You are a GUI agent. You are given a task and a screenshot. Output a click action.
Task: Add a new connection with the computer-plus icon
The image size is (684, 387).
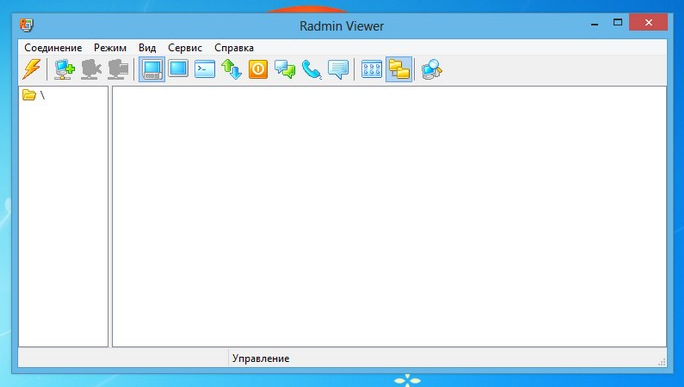tap(65, 69)
